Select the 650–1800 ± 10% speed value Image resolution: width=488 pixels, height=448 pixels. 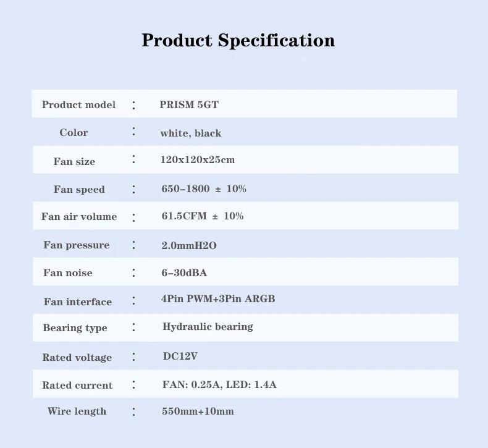coord(204,188)
